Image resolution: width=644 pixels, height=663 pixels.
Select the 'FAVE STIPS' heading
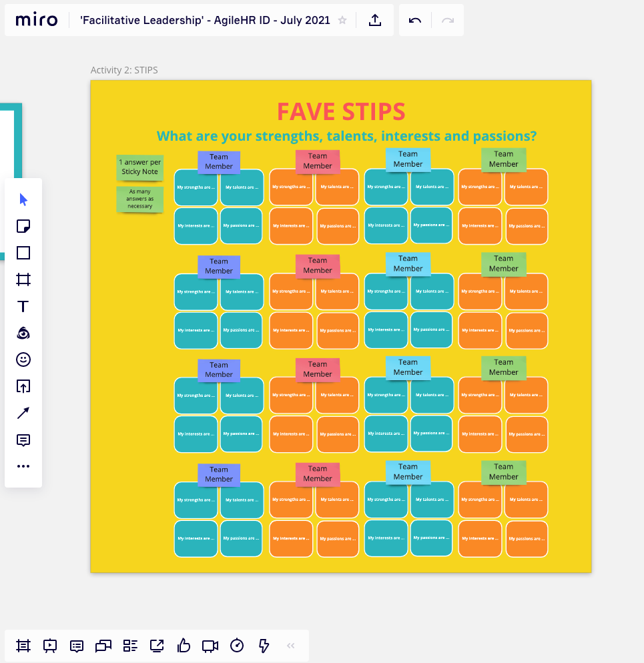click(x=341, y=111)
